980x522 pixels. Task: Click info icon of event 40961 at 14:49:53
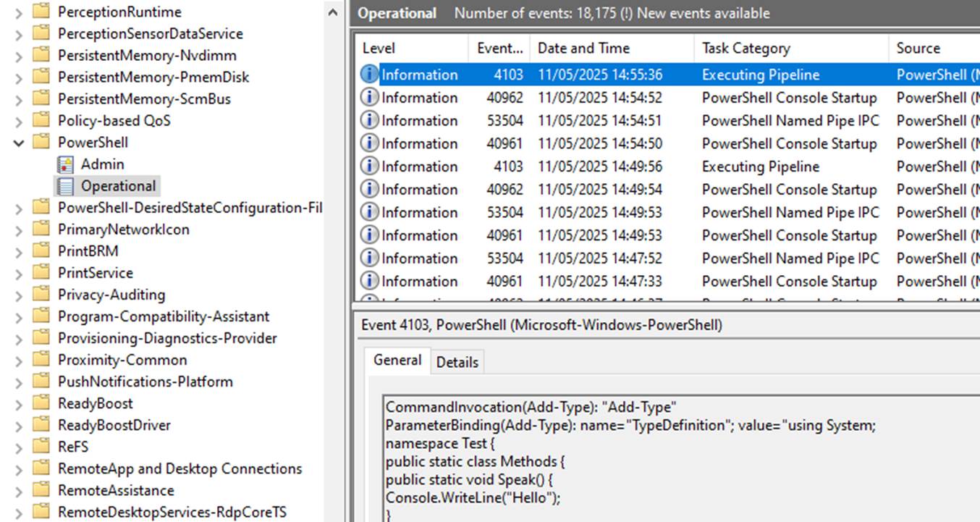pos(370,235)
